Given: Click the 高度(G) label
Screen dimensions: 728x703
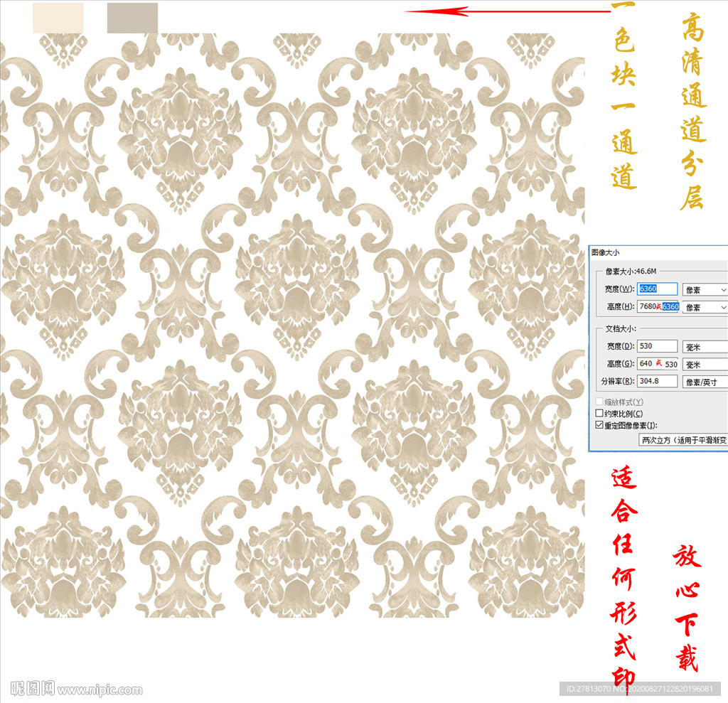Looking at the screenshot, I should tap(621, 364).
